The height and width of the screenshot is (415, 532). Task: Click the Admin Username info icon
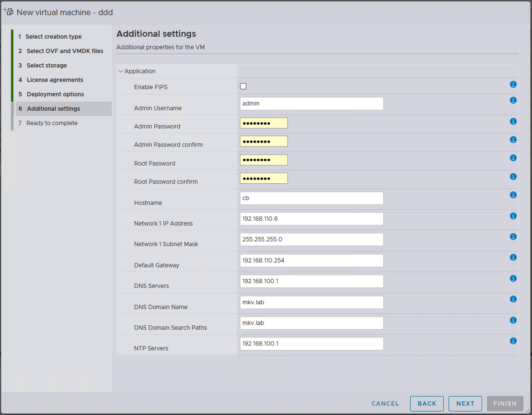click(513, 100)
